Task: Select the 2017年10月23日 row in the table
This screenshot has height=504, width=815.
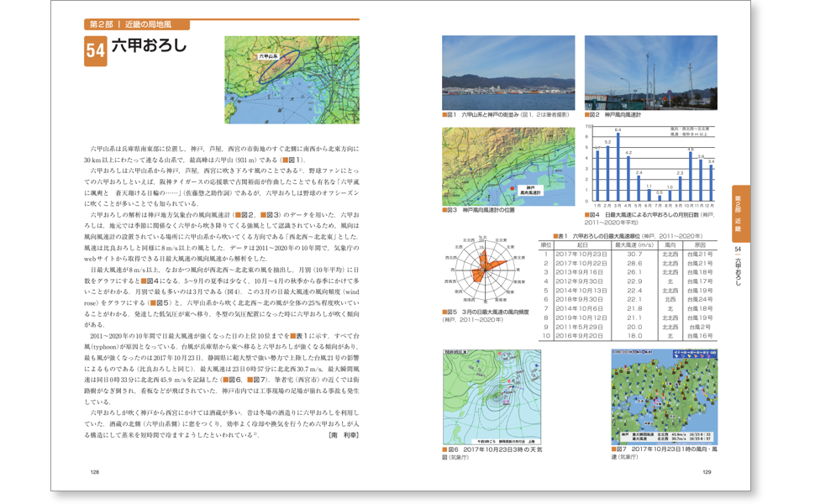Action: [631, 254]
